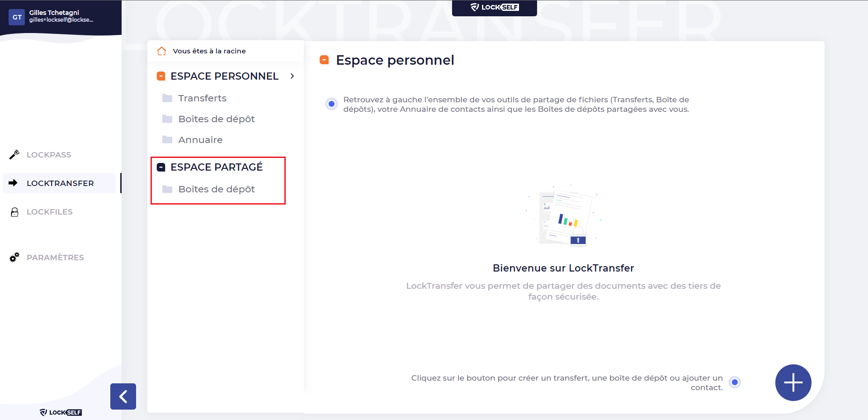This screenshot has height=420, width=868.
Task: Click the plus button to create transfer
Action: (x=793, y=382)
